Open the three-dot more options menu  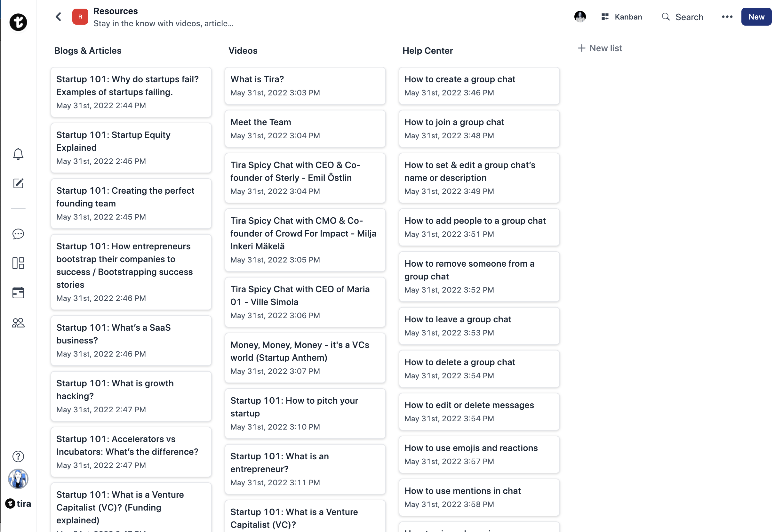pyautogui.click(x=727, y=17)
